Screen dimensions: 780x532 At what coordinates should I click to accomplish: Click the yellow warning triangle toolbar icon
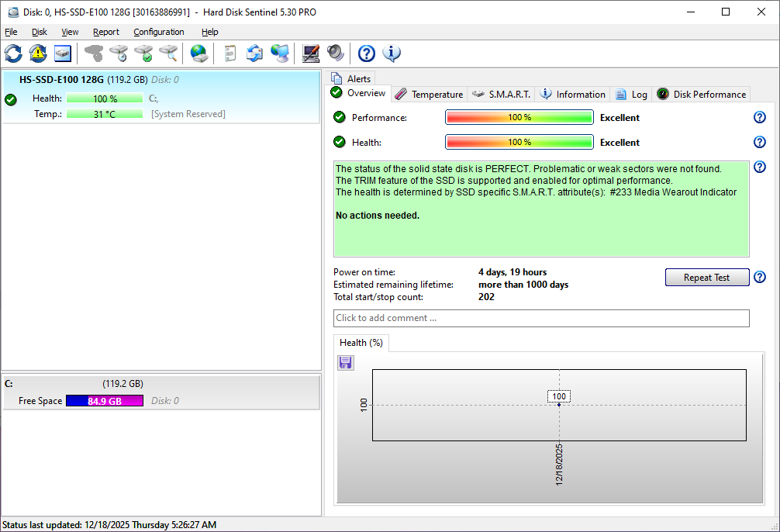38,54
